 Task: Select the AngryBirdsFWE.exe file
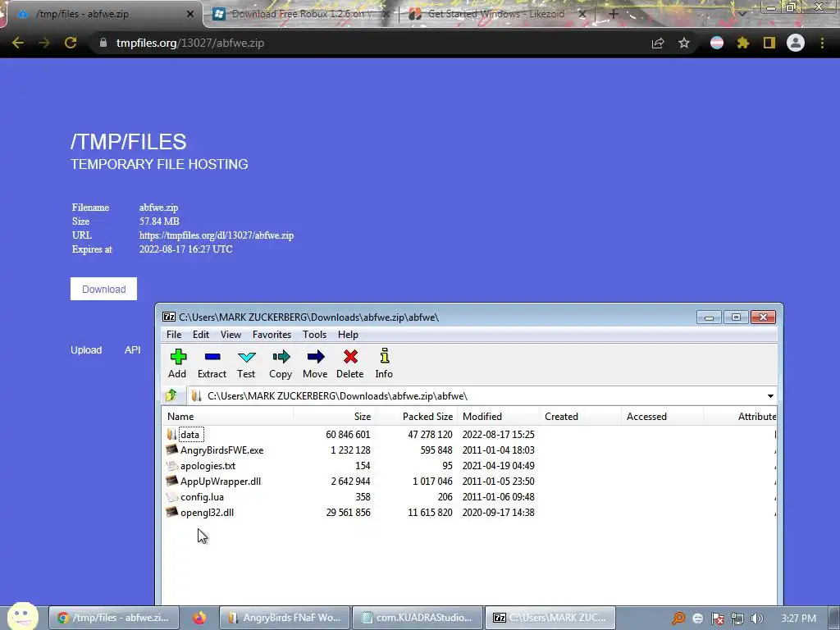point(221,450)
